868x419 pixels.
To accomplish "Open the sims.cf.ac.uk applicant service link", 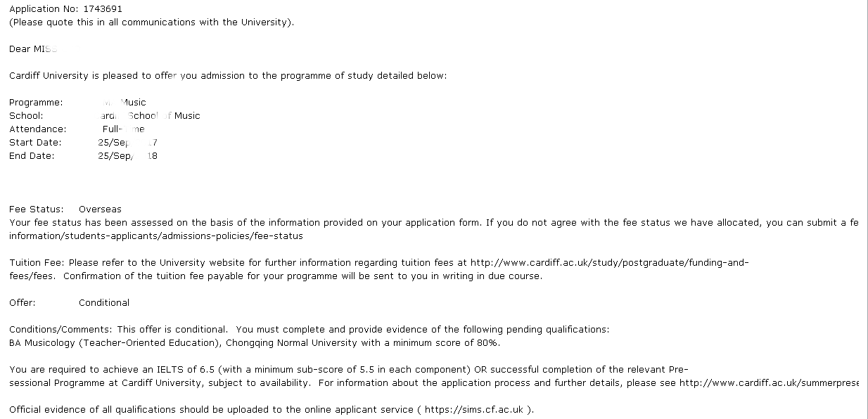I will (475, 410).
